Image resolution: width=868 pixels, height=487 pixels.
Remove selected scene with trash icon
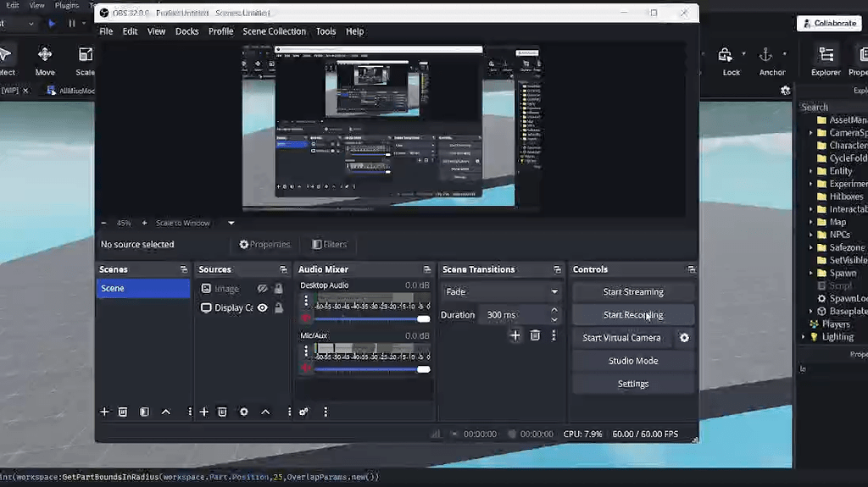point(123,412)
